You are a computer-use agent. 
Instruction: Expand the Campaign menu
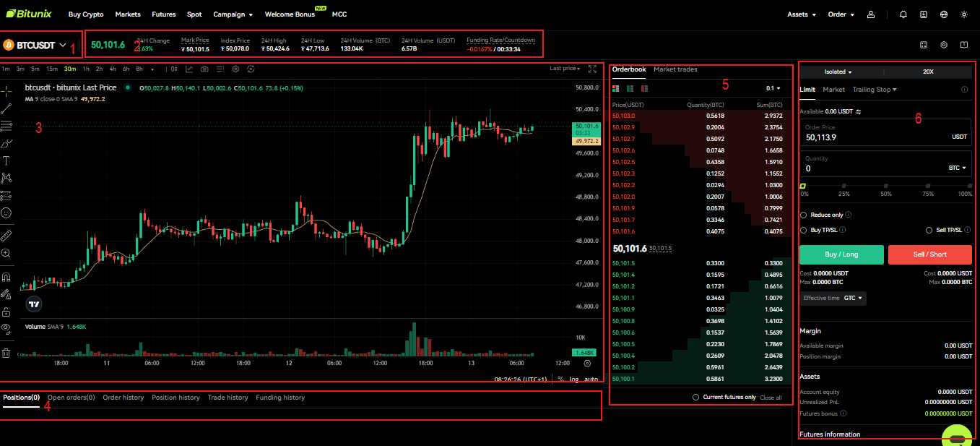coord(233,14)
